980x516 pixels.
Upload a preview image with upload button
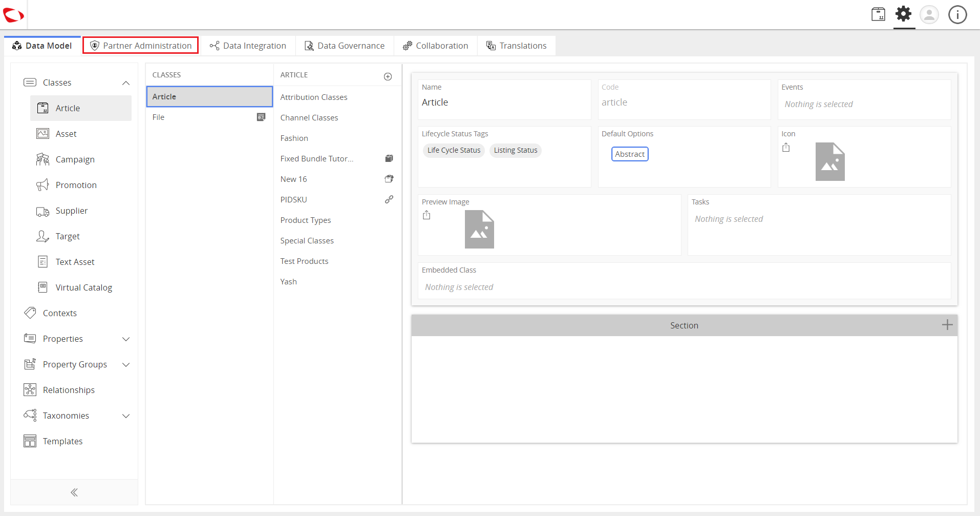tap(427, 215)
